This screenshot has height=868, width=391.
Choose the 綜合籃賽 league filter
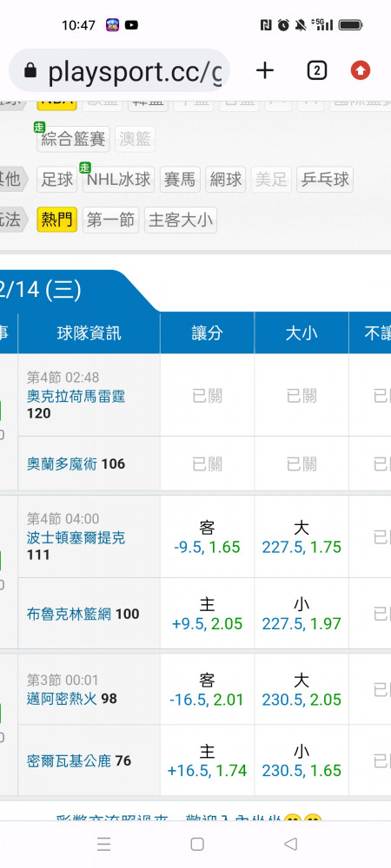73,139
